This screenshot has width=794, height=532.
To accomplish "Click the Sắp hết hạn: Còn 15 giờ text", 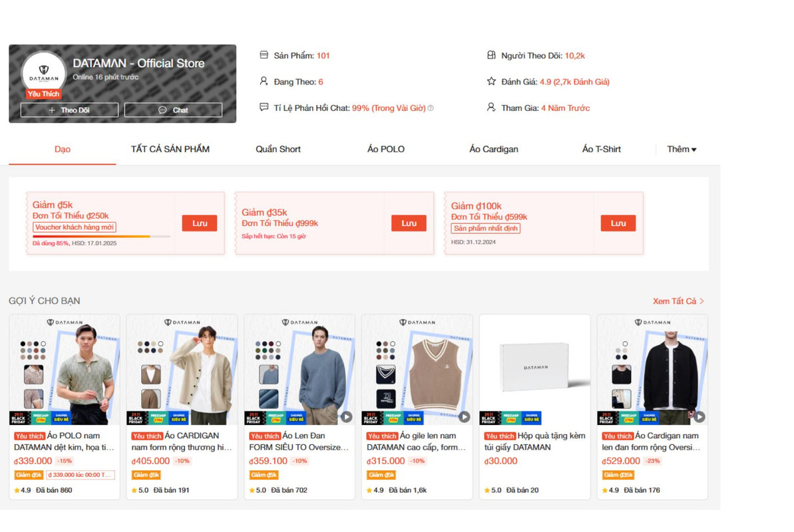I will click(x=274, y=236).
